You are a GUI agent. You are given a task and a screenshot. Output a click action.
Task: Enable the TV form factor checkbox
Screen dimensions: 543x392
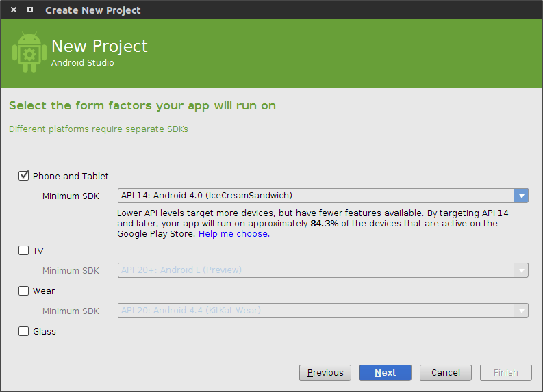[23, 250]
